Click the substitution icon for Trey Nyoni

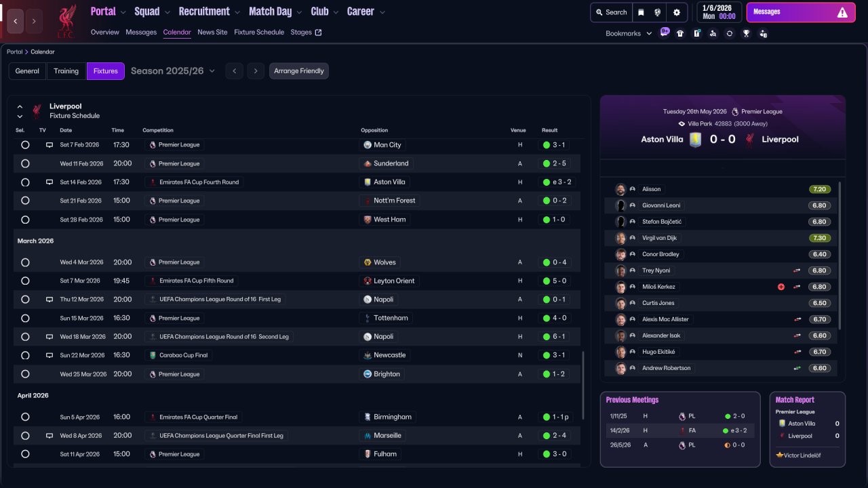tap(797, 270)
